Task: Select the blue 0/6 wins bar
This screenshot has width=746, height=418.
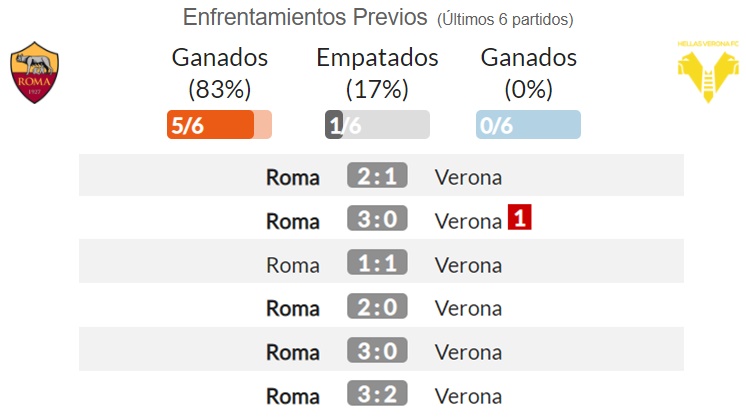Action: point(528,125)
